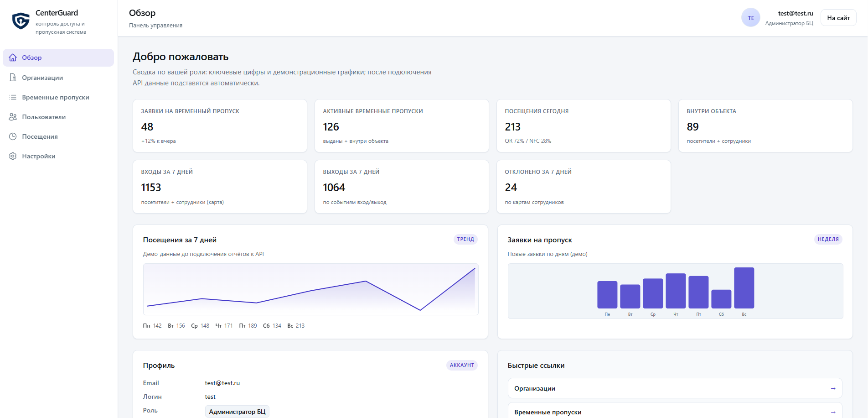Click the Посещения за 7 дней line chart
Image resolution: width=868 pixels, height=418 pixels.
coord(311,289)
